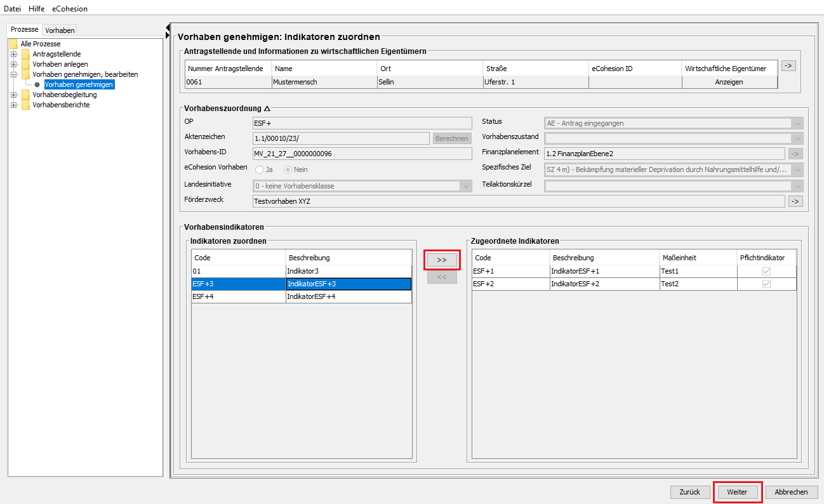Click the Alle Prozesse folder icon
The width and height of the screenshot is (824, 504).
(13, 44)
